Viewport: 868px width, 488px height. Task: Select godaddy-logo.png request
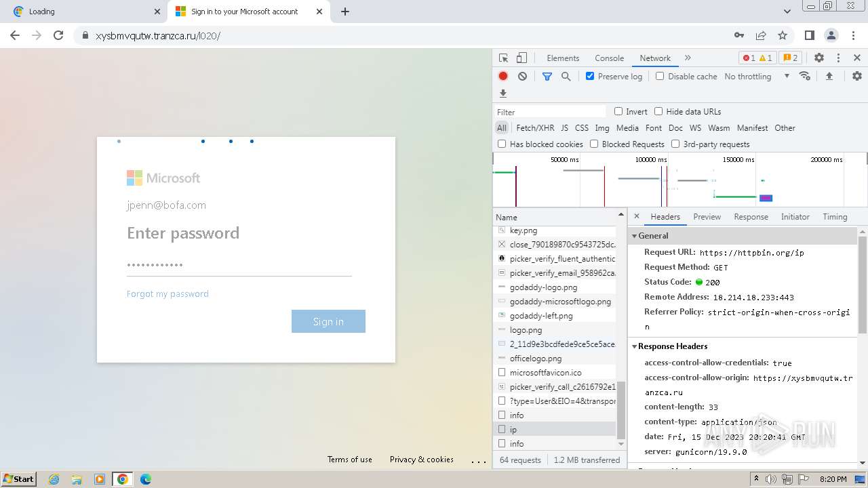click(x=556, y=287)
